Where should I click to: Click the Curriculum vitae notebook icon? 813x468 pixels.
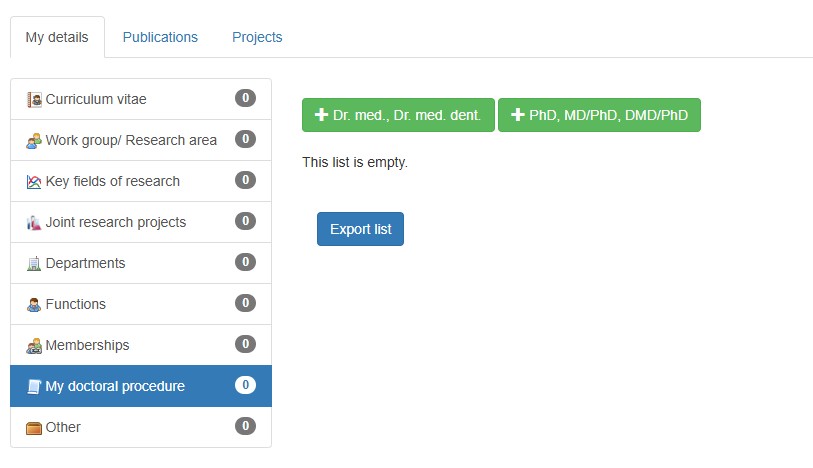[34, 99]
